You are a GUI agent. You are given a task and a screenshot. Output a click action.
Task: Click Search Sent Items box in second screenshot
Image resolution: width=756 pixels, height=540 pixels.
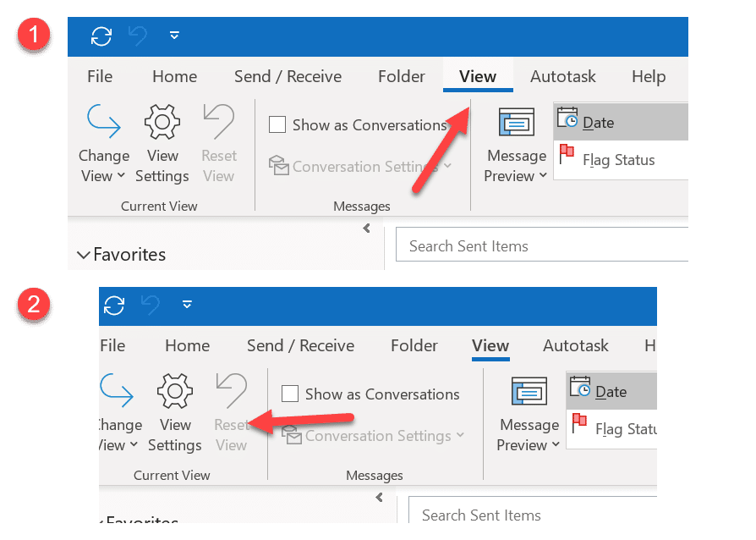point(533,510)
